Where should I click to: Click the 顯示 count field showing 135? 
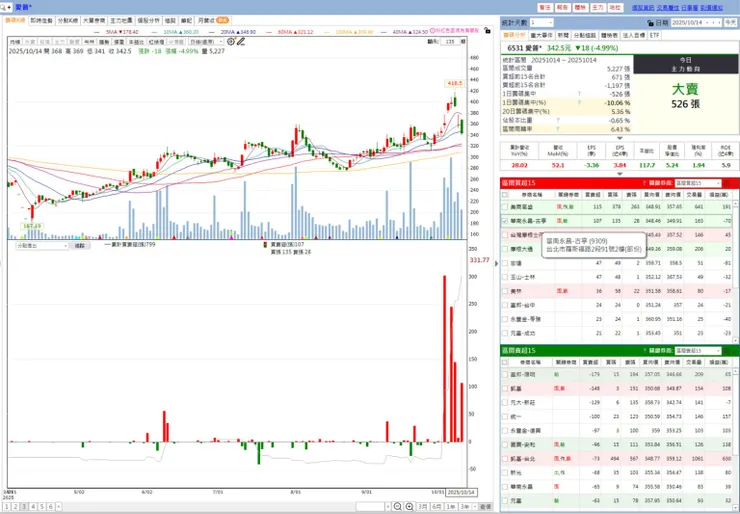[x=450, y=42]
